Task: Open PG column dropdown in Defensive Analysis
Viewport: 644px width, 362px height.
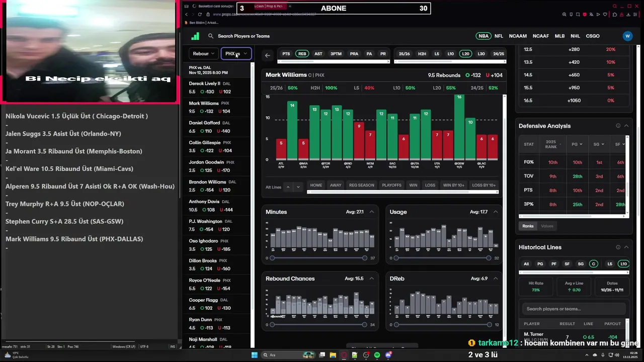Action: [x=577, y=144]
